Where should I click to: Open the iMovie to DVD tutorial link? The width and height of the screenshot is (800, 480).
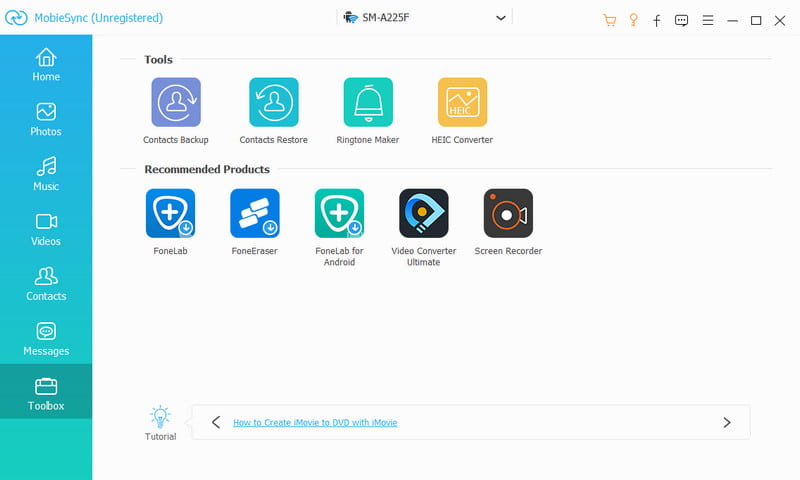pyautogui.click(x=315, y=423)
